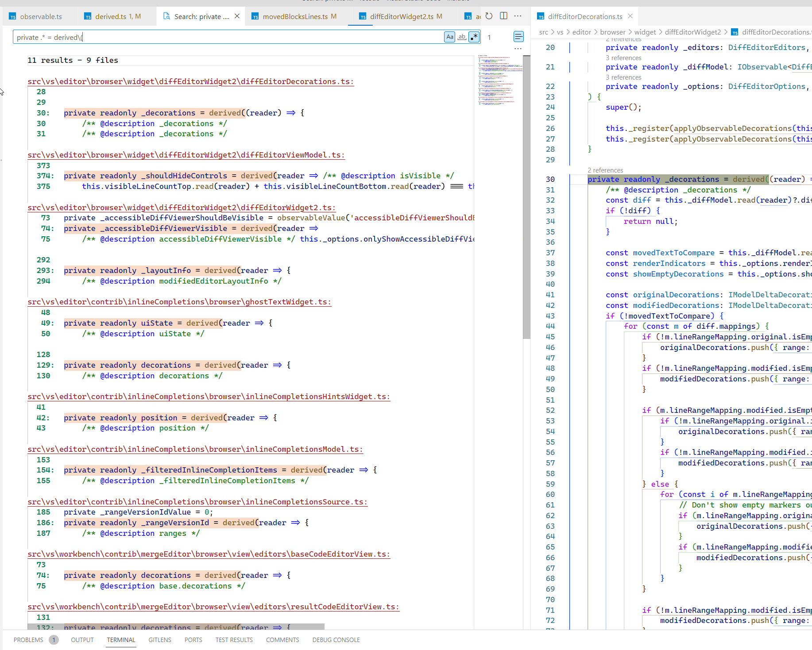Screen dimensions: 812x650
Task: Toggle match case in the search box
Action: pyautogui.click(x=449, y=37)
